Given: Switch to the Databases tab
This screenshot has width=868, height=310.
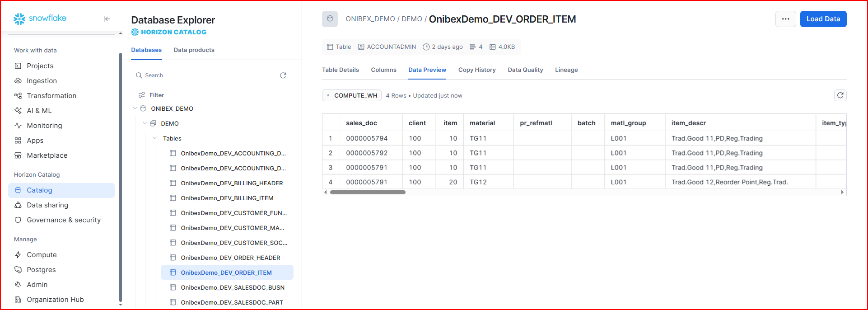Looking at the screenshot, I should click(146, 50).
